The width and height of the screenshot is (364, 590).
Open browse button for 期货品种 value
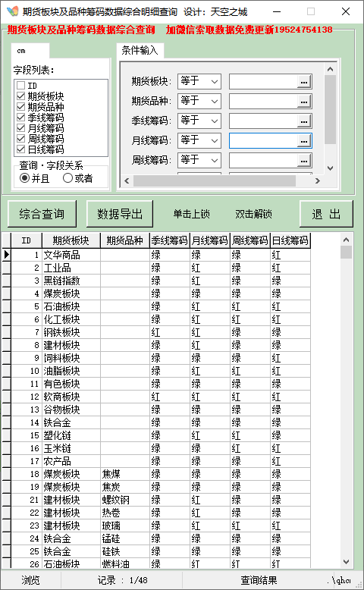click(304, 101)
